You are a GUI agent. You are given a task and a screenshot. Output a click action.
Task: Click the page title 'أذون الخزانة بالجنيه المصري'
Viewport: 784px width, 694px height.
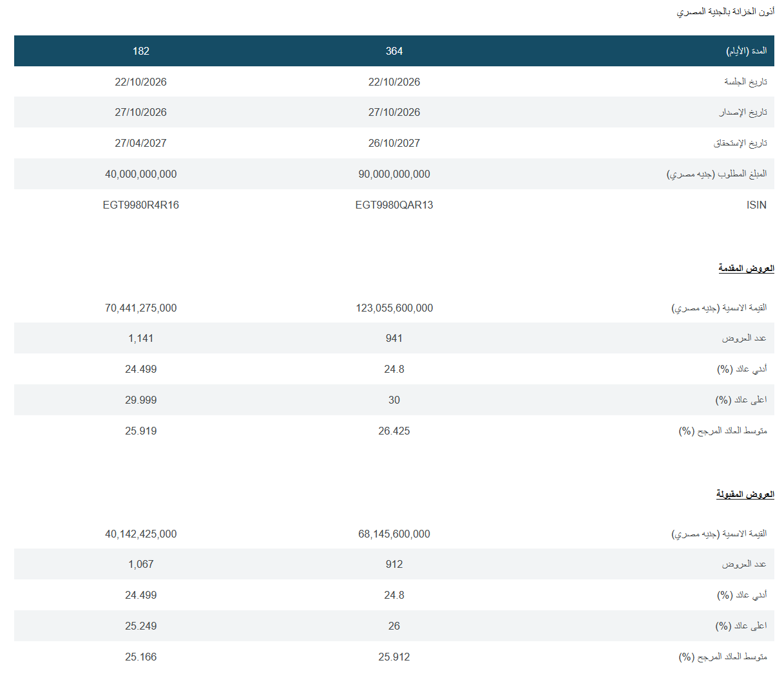(x=725, y=12)
